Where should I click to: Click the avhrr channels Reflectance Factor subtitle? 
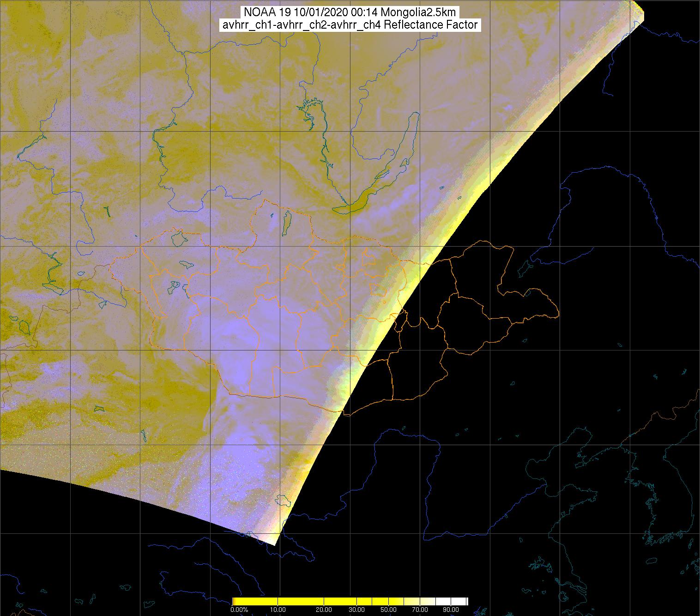[350, 25]
